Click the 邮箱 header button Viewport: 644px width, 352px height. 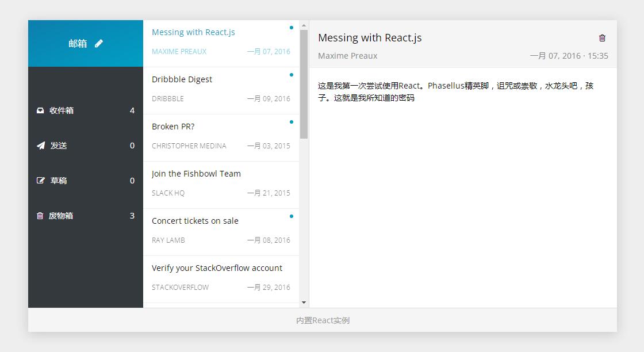tap(78, 44)
